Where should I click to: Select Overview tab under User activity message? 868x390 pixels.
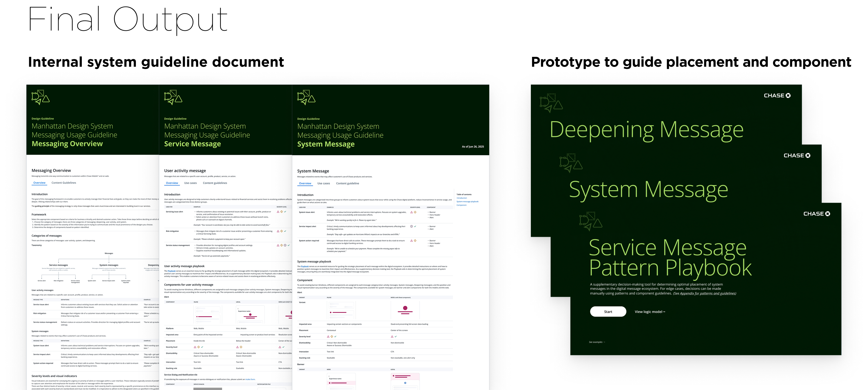(172, 183)
